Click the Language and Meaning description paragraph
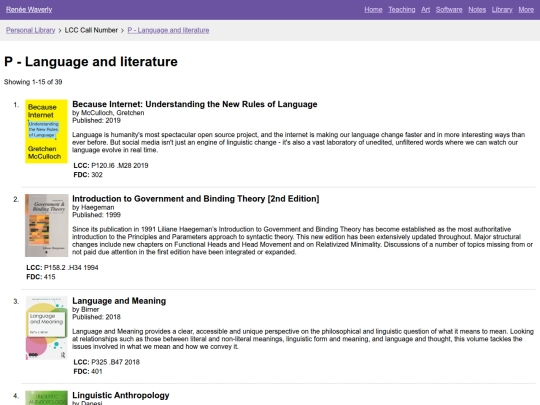 (x=303, y=339)
